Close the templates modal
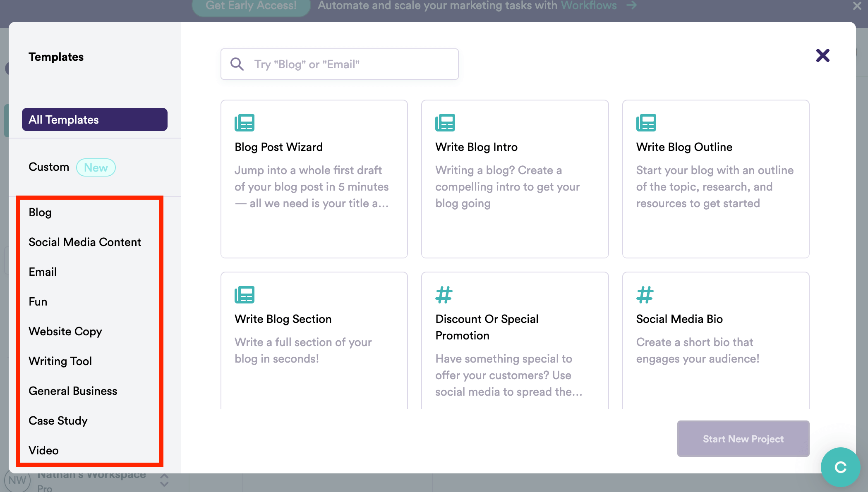The width and height of the screenshot is (868, 492). tap(822, 55)
